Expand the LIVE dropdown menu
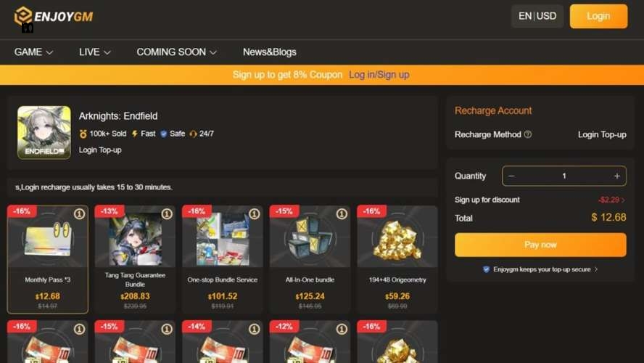The image size is (644, 363). [95, 52]
